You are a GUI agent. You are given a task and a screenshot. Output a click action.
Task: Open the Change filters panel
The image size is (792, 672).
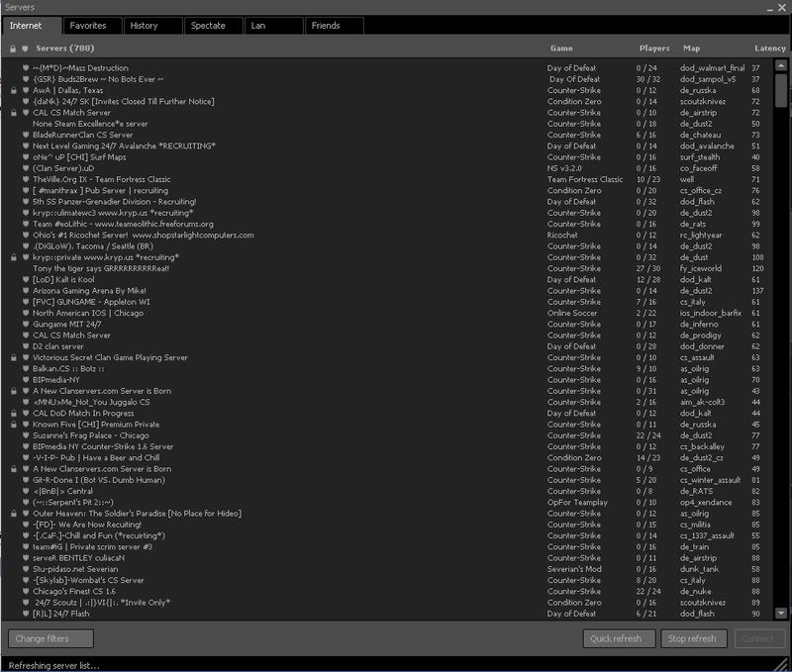click(51, 638)
